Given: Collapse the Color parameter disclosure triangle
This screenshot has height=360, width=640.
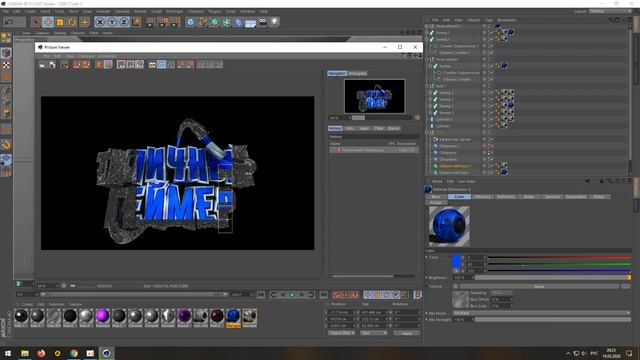Looking at the screenshot, I should [427, 258].
